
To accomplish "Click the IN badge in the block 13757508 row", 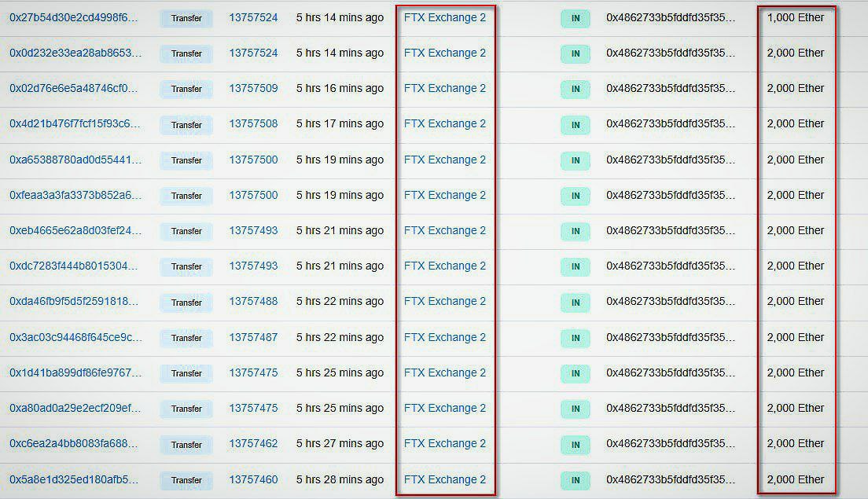I will 576,125.
